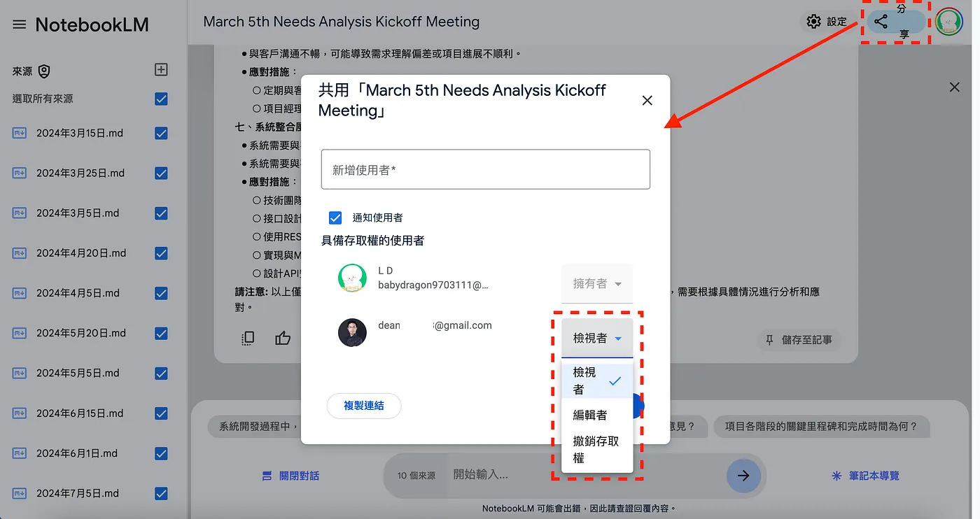Click the markdown icon for 2024年4月20日.md
The height and width of the screenshot is (519, 980).
20,253
